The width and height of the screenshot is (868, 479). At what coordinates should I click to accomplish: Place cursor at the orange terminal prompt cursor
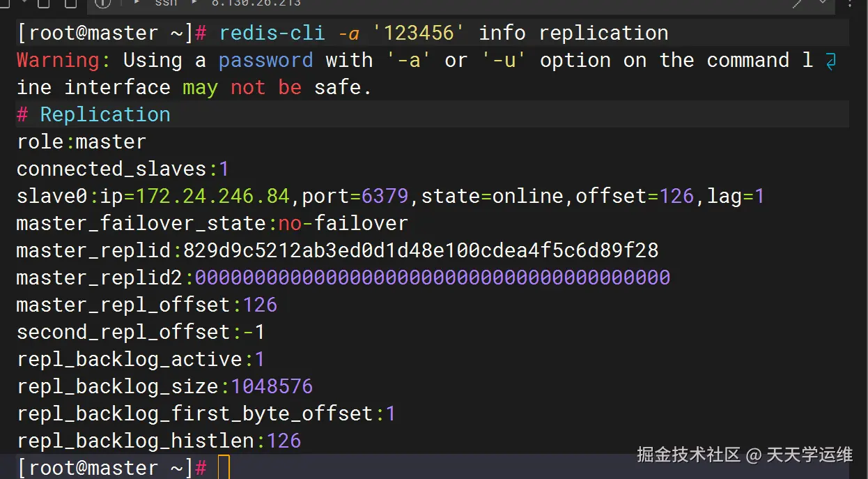(224, 467)
